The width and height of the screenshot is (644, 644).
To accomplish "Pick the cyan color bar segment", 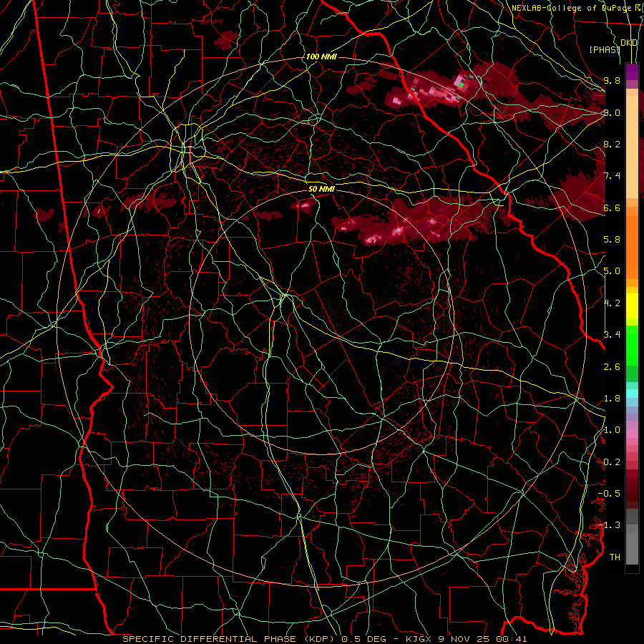I will click(632, 394).
